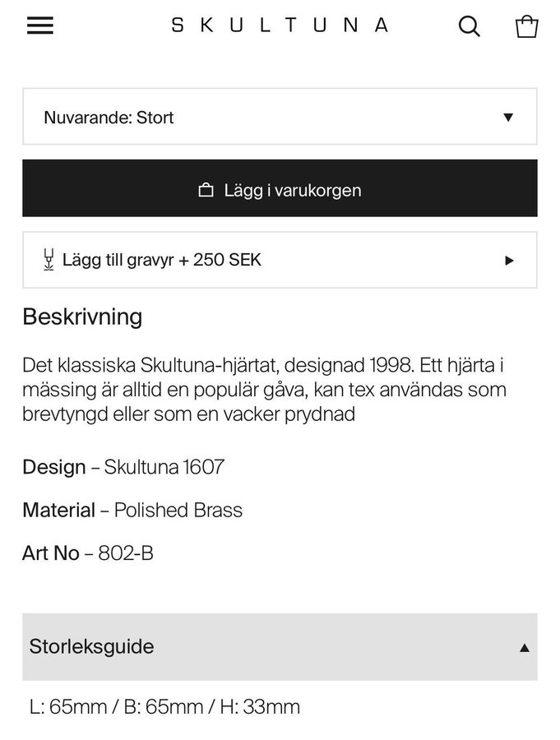Add the item with Lägg i varukorgen
560x740 pixels.
click(x=280, y=188)
